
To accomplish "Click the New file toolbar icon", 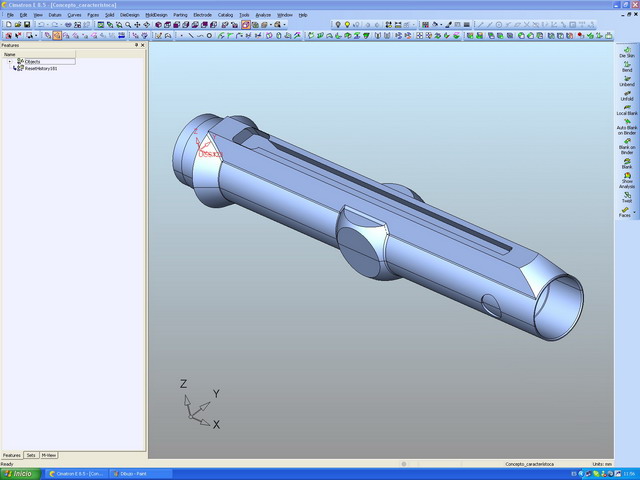I will pos(7,24).
